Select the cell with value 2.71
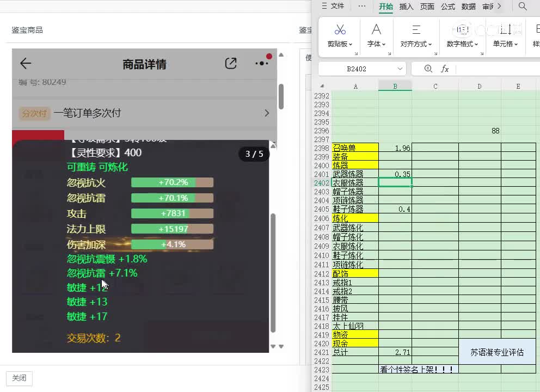The image size is (540, 392). 395,352
